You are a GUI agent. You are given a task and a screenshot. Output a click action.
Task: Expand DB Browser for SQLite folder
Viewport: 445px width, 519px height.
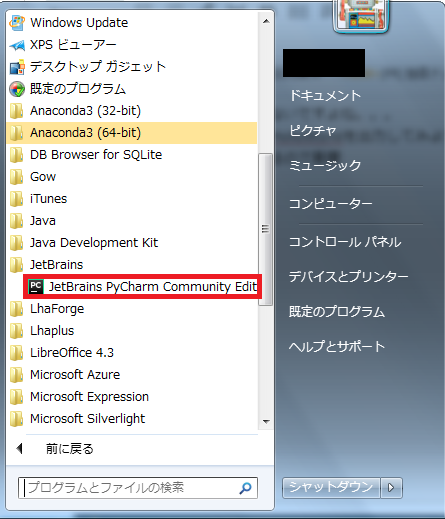click(x=132, y=155)
